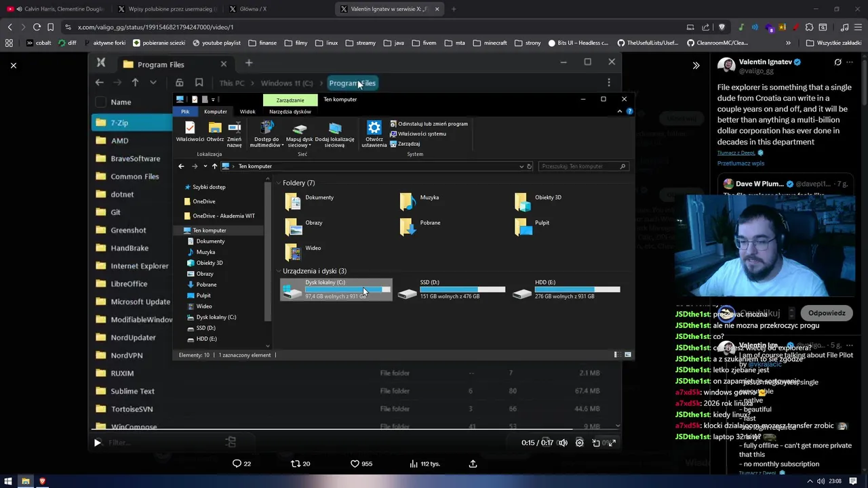868x488 pixels.
Task: Select Dysk lokalny (C:) drive usage bar
Action: [x=347, y=289]
